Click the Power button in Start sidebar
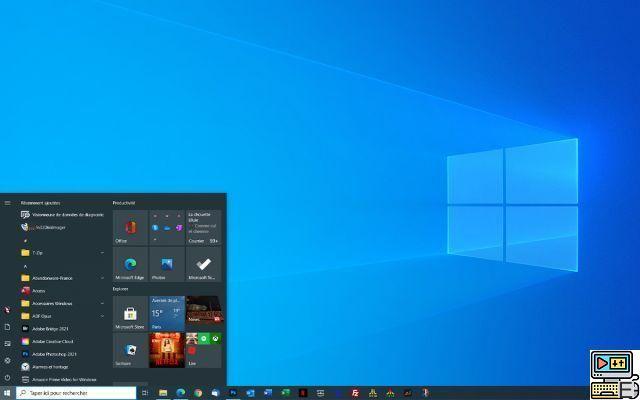Screen dimensions: 640x400 pos(7,378)
